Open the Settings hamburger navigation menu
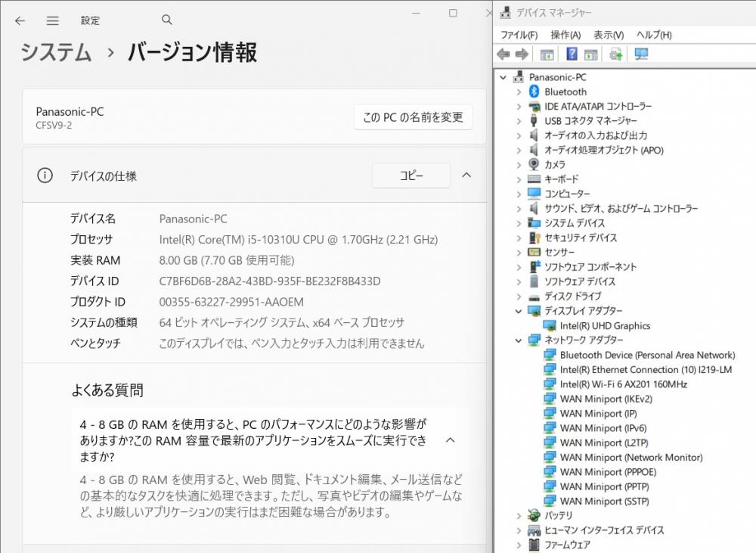The width and height of the screenshot is (756, 553). coord(53,20)
